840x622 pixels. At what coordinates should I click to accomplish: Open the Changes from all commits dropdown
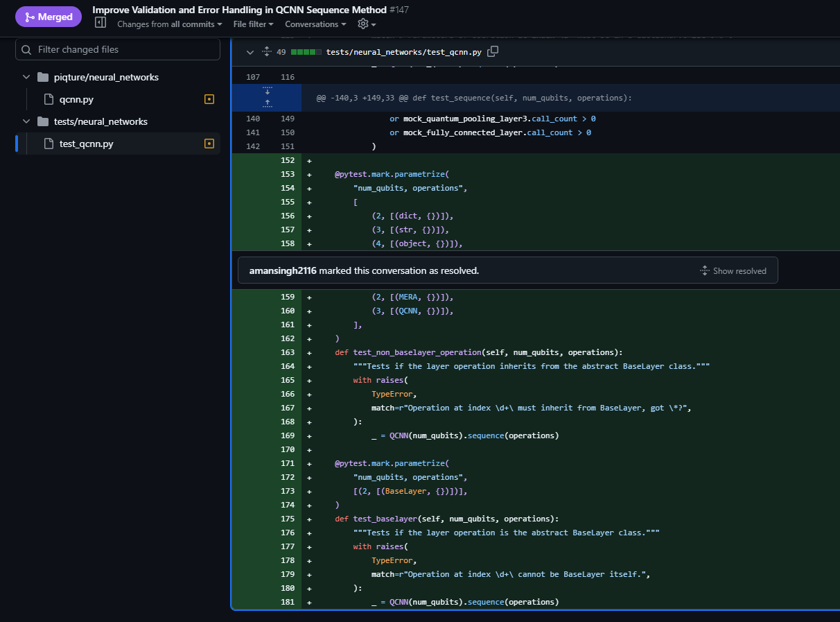[169, 24]
